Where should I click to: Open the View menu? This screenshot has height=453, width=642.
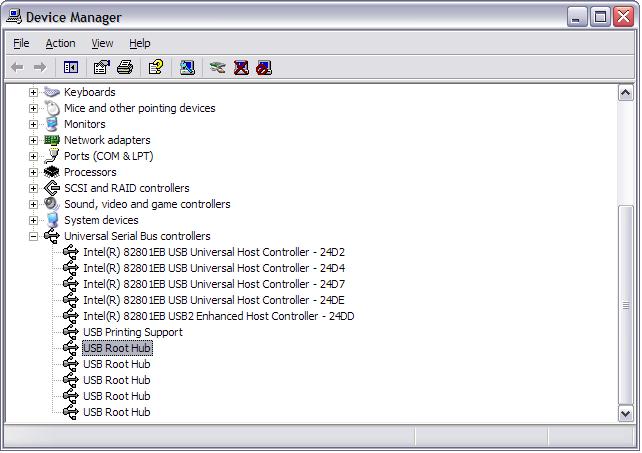pos(102,43)
